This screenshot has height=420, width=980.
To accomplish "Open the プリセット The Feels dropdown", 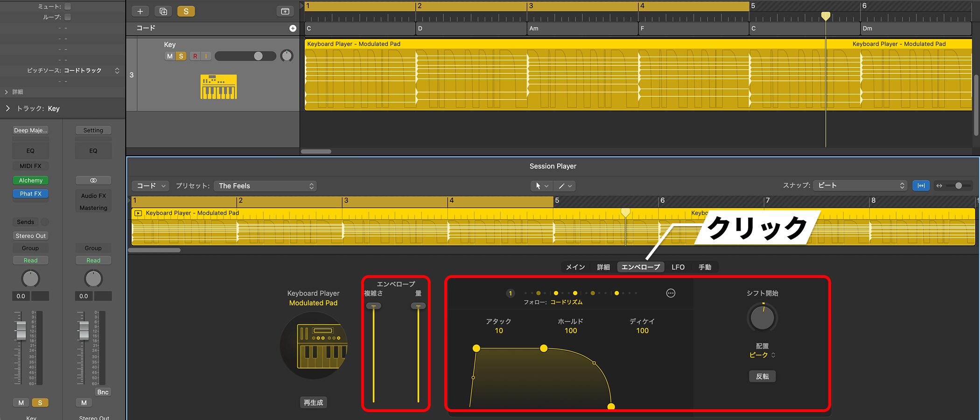I will coord(265,186).
